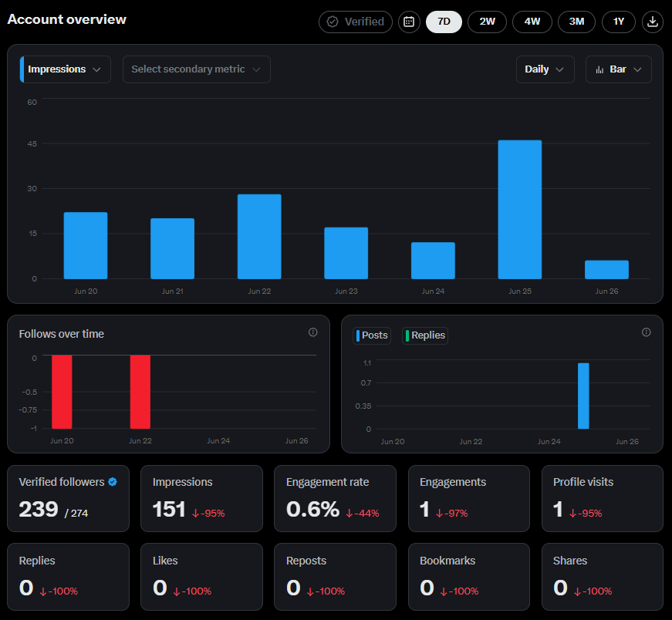Viewport: 672px width, 620px height.
Task: Select the Engagements card
Action: 469,498
